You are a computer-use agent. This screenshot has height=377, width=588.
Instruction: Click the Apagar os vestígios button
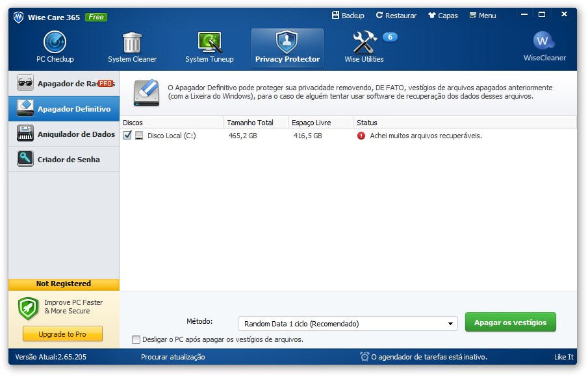coord(510,322)
